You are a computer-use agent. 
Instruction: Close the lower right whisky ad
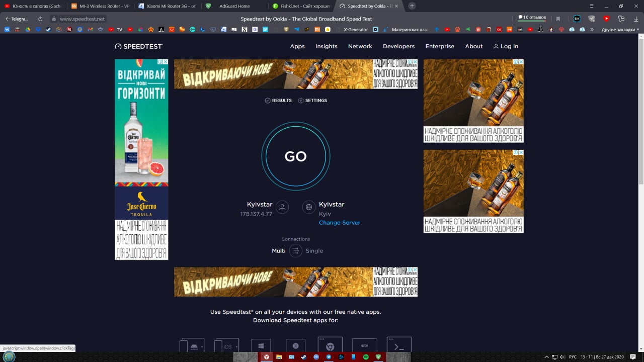coord(521,152)
